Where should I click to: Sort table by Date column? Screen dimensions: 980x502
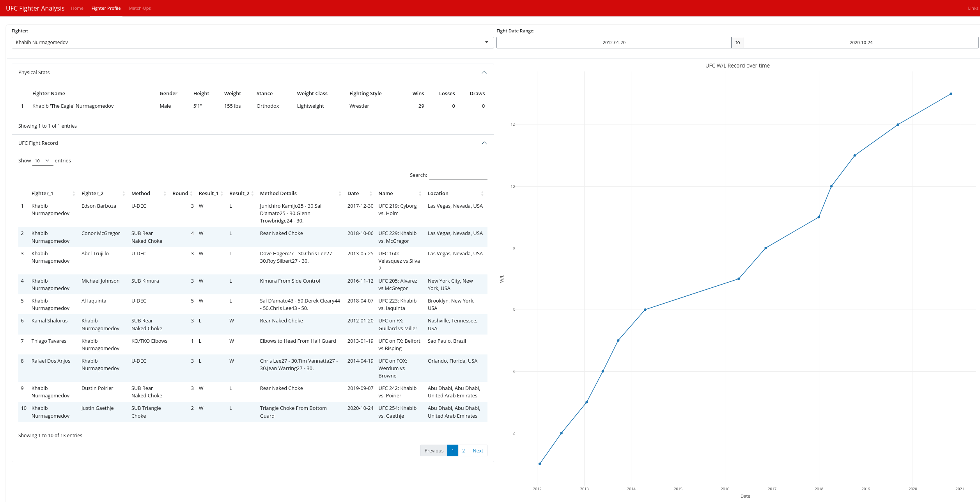point(360,194)
